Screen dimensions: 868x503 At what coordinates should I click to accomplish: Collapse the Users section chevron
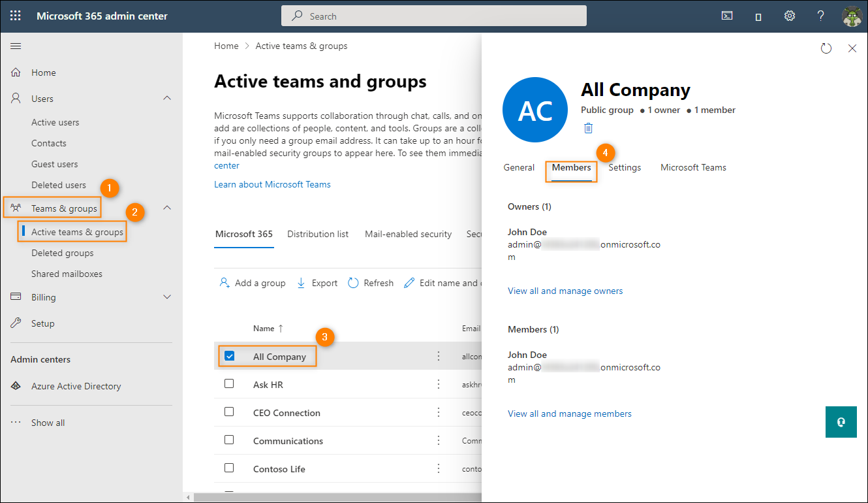(x=167, y=98)
